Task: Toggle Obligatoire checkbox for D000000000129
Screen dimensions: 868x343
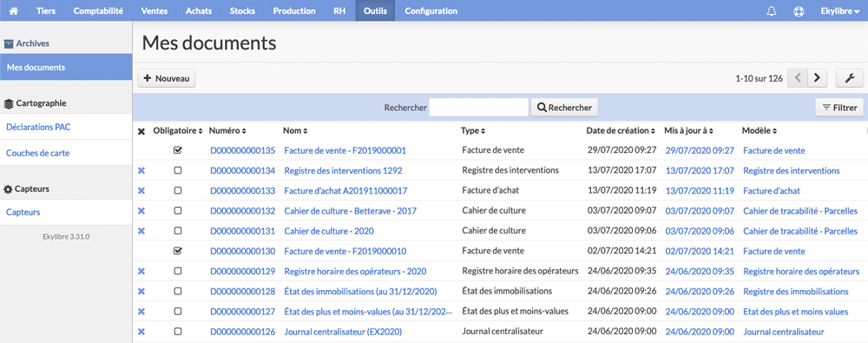Action: [x=178, y=272]
